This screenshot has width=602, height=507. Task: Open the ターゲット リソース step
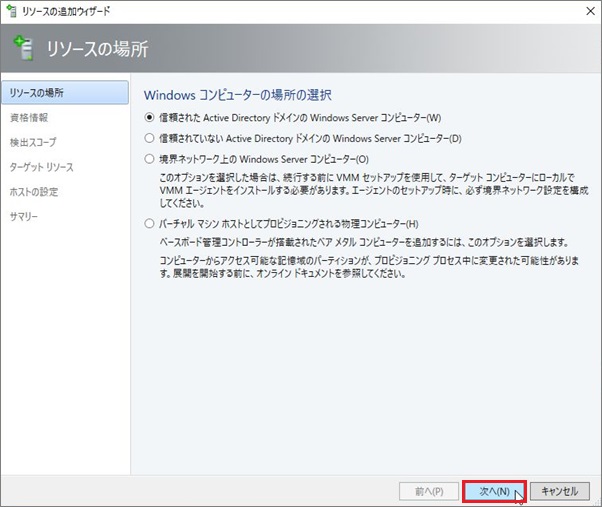(x=41, y=167)
